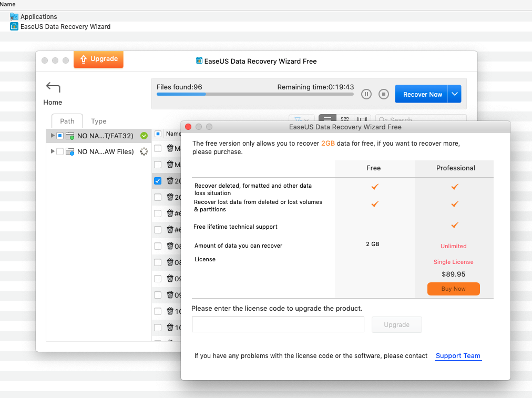Screen dimensions: 532x398
Task: Click the Search field in main window
Action: [421, 118]
